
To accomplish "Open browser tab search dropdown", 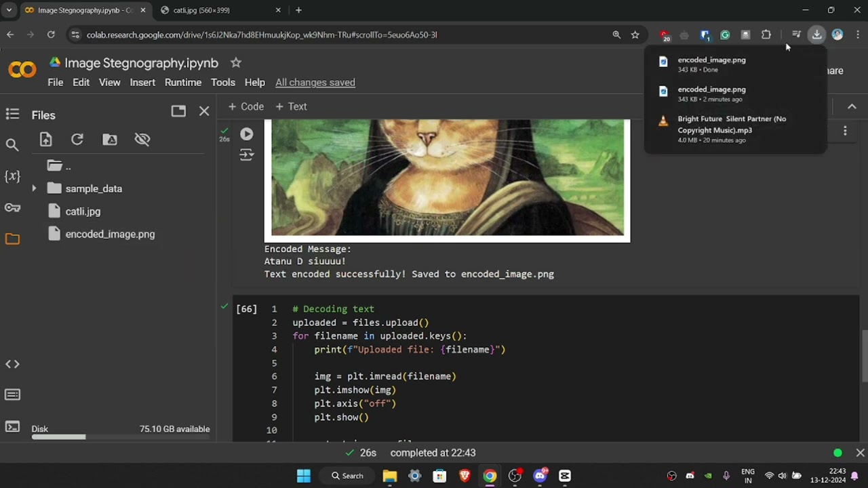I will (x=9, y=10).
